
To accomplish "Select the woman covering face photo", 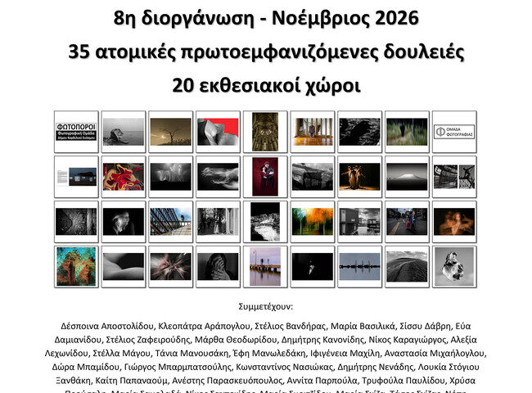I will tap(218, 267).
